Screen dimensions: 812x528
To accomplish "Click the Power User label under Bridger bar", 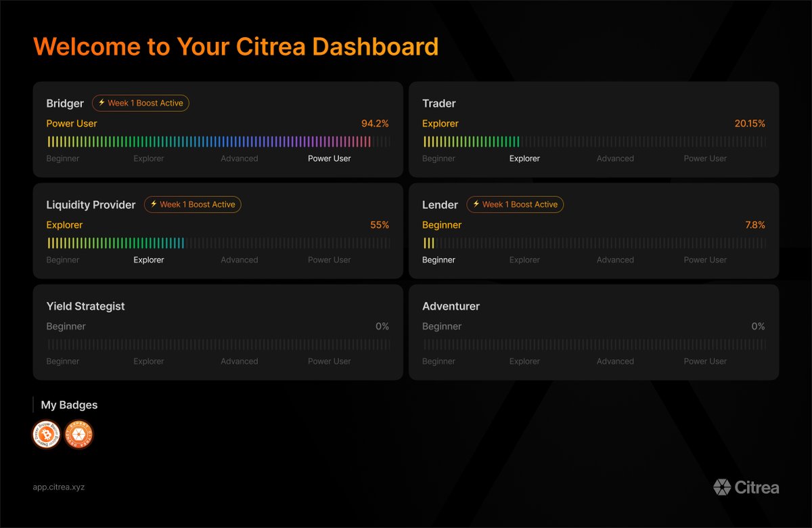I will pyautogui.click(x=330, y=158).
